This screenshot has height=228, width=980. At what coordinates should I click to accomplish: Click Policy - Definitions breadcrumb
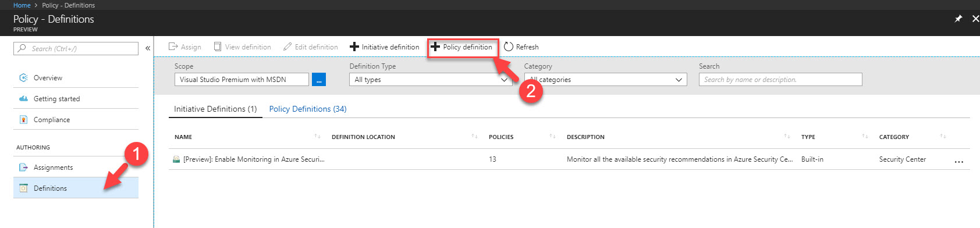click(x=68, y=5)
